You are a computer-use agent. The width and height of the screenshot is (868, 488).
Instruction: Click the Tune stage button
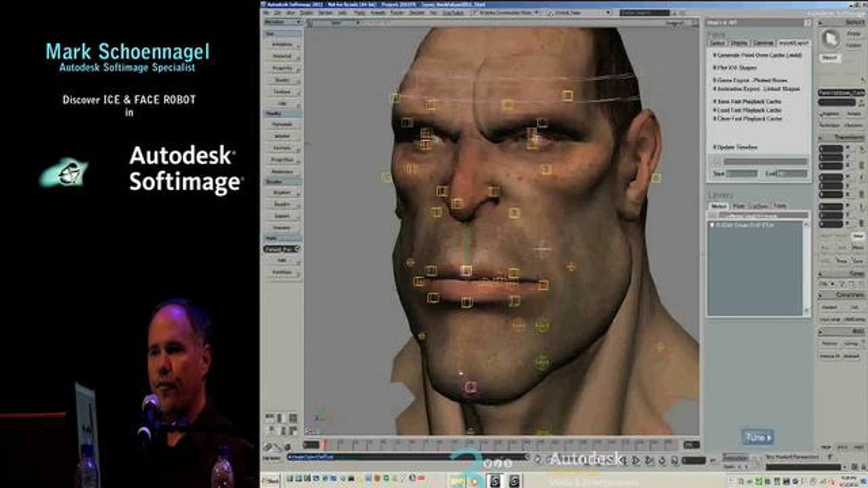click(x=758, y=437)
